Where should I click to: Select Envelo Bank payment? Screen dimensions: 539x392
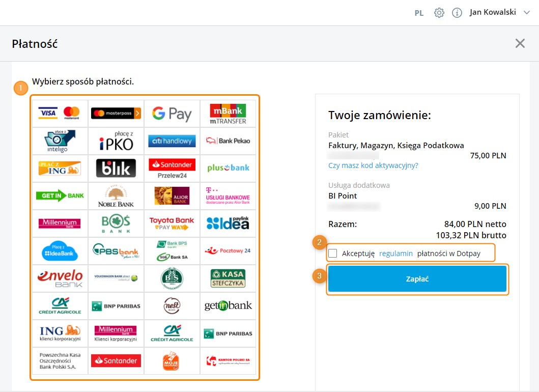tap(60, 278)
